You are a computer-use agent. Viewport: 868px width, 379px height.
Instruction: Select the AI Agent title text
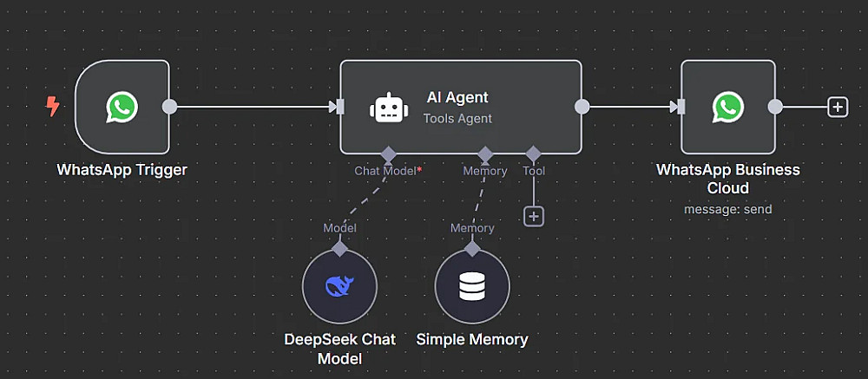(x=457, y=97)
